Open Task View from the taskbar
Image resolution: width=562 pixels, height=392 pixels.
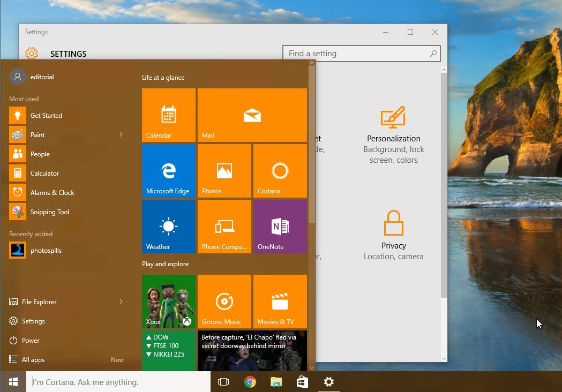(223, 382)
